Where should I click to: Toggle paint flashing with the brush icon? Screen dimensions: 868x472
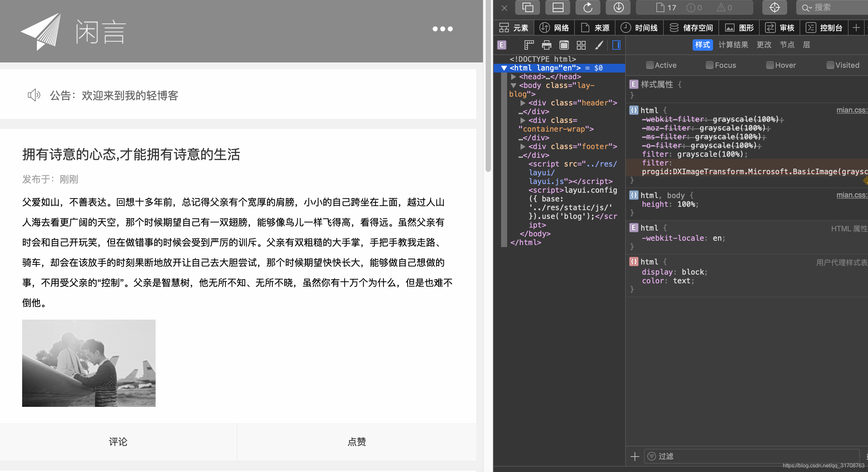tap(599, 45)
